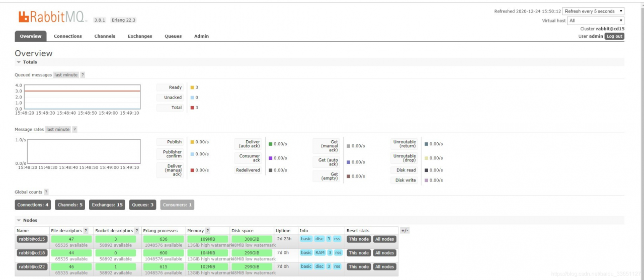This screenshot has height=280, width=644.
Task: Click the Message rates chart
Action: tap(84, 151)
